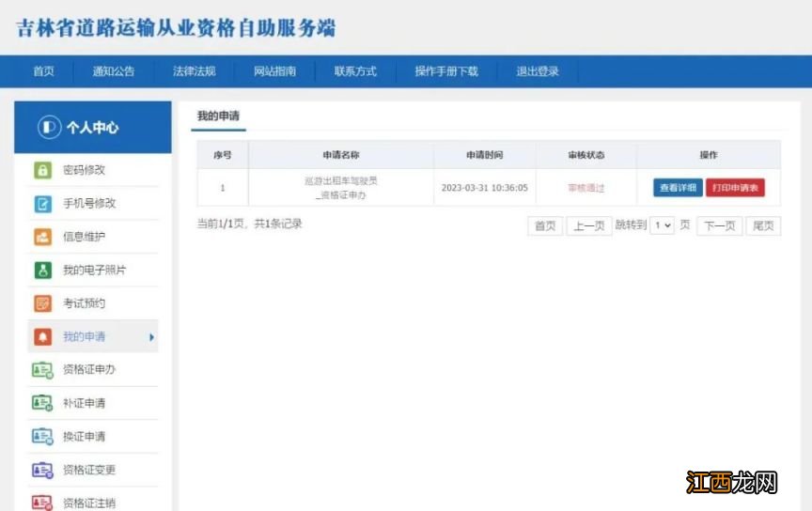The image size is (812, 511).
Task: Click the 申请名称 column header
Action: 341,155
